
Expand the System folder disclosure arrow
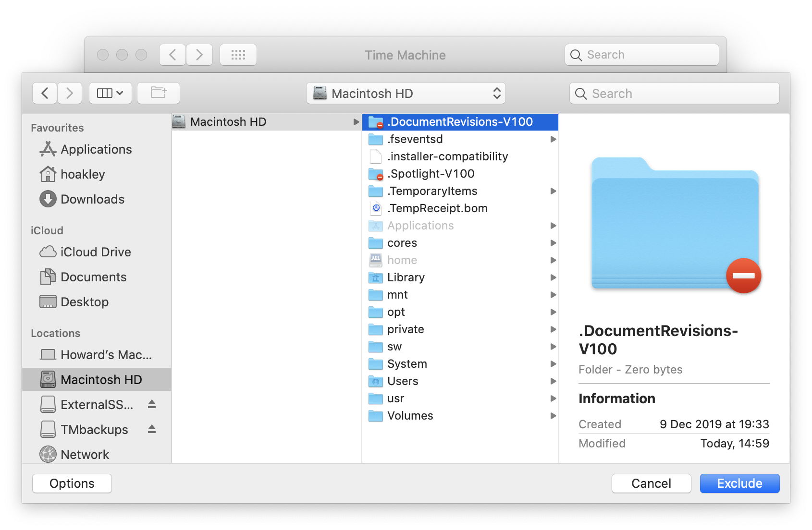coord(553,364)
